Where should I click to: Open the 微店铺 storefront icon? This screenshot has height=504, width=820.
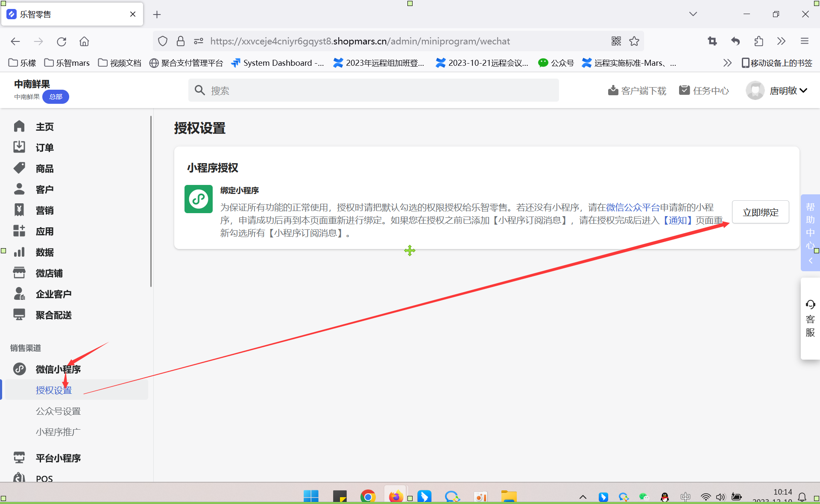tap(19, 273)
